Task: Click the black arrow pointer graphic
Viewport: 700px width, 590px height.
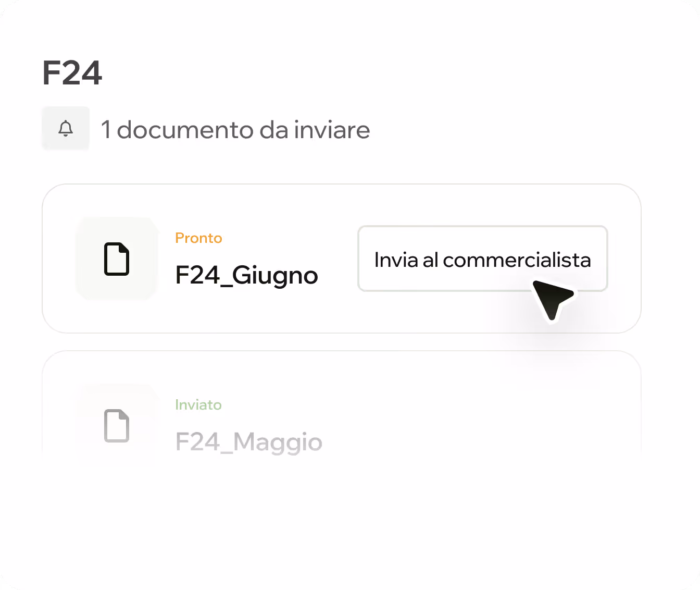Action: [553, 300]
